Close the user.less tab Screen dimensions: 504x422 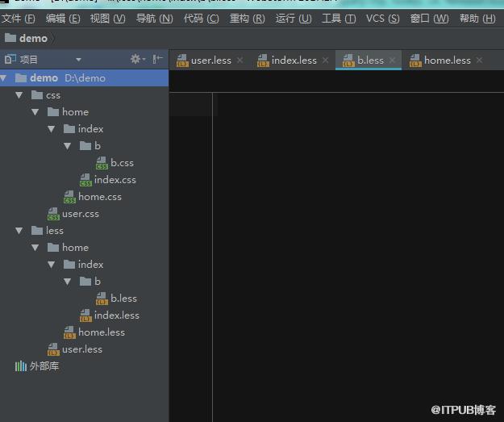pyautogui.click(x=240, y=61)
